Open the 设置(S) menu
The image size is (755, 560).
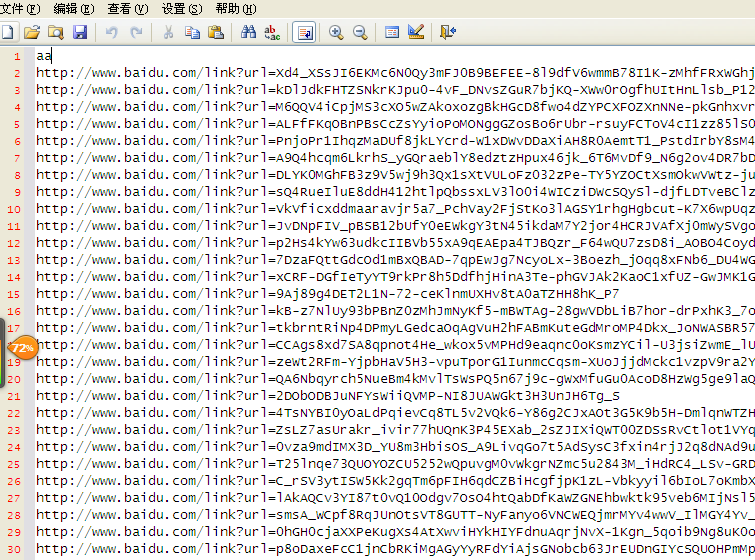pos(182,9)
